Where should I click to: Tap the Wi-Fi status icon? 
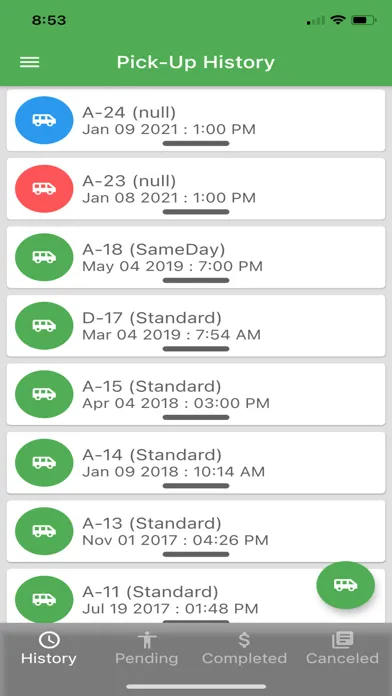click(338, 20)
